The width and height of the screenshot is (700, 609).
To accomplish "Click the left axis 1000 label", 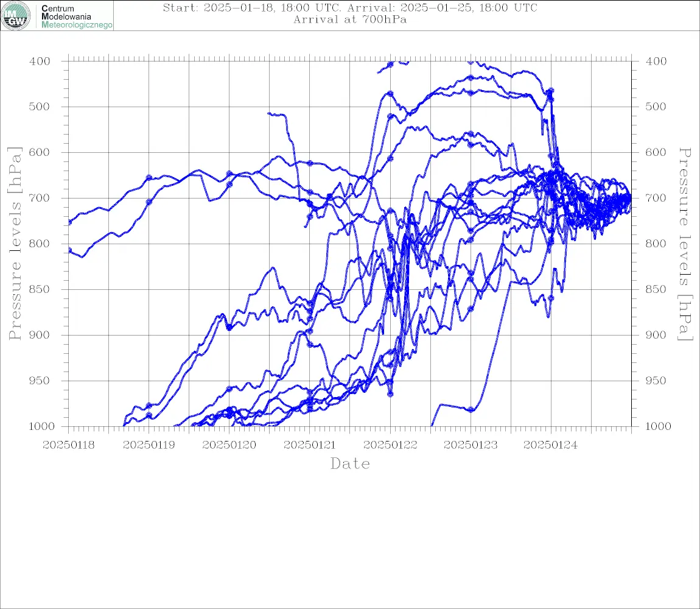I will pos(41,426).
